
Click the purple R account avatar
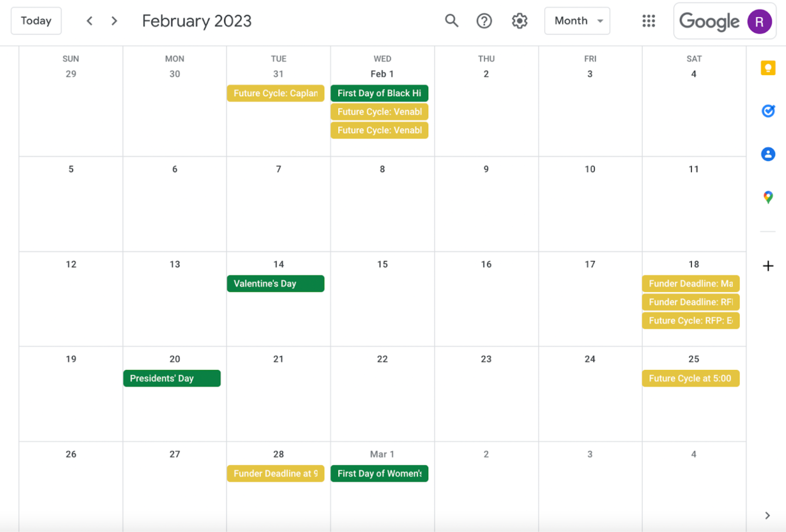tap(759, 22)
